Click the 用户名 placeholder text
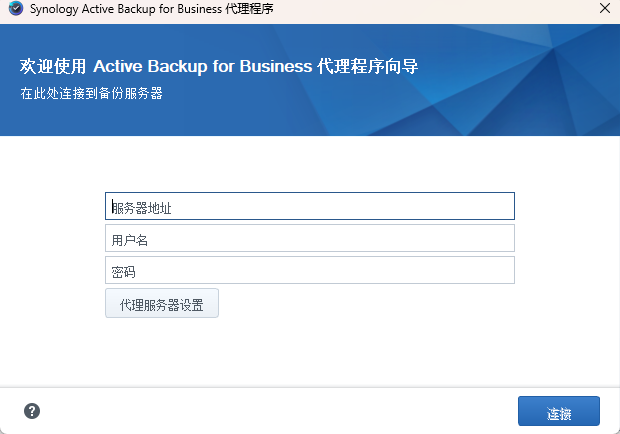 pos(130,240)
